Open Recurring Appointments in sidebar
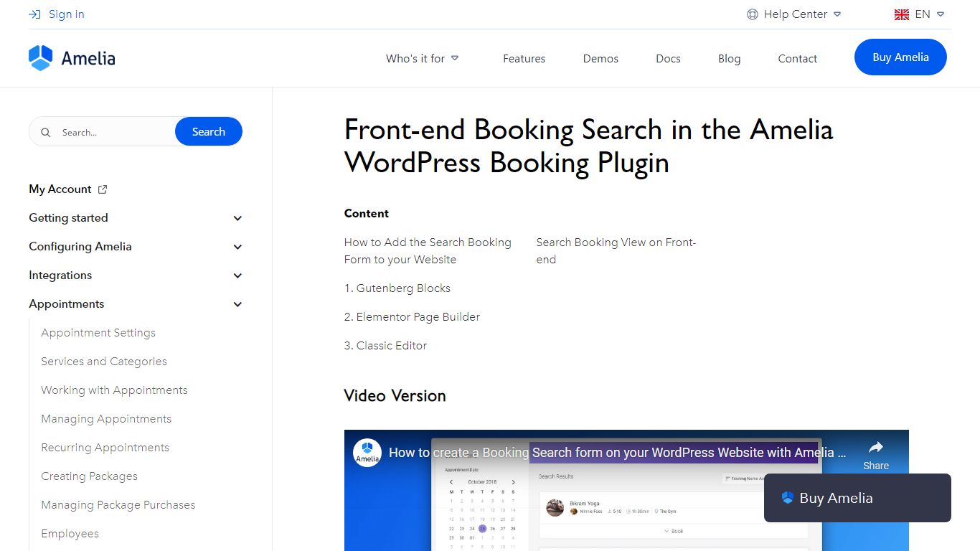The width and height of the screenshot is (980, 551). point(105,448)
